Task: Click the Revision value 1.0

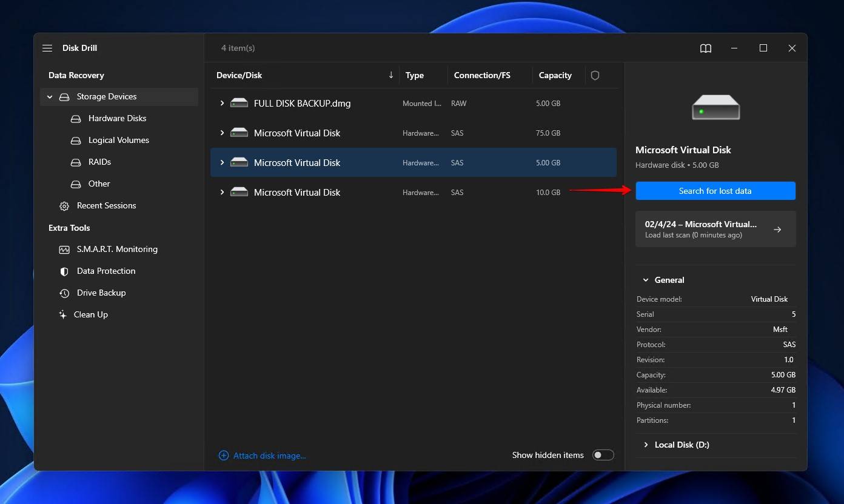Action: click(789, 360)
